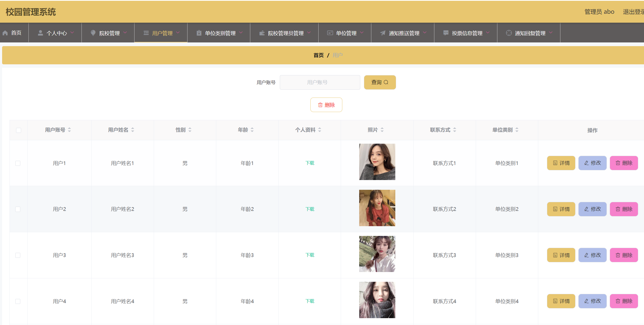The width and height of the screenshot is (644, 325).
Task: Select the checkbox for row 用户3
Action: pos(18,255)
